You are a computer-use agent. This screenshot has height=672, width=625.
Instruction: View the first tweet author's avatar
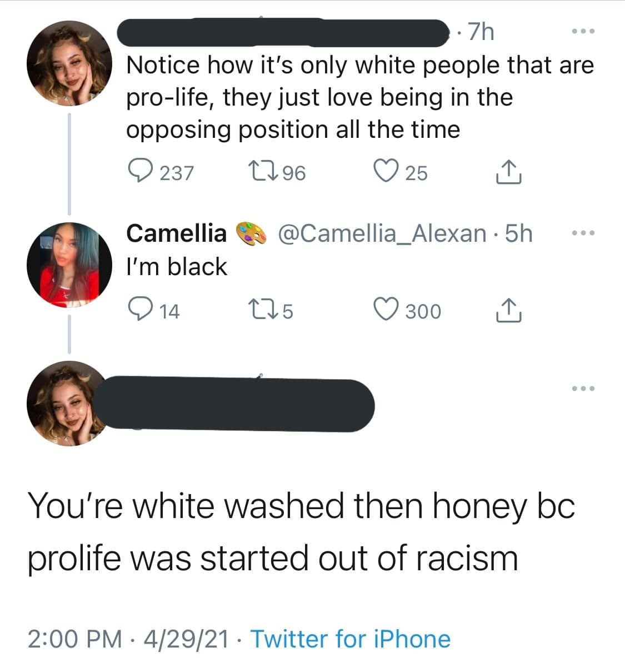coord(70,63)
